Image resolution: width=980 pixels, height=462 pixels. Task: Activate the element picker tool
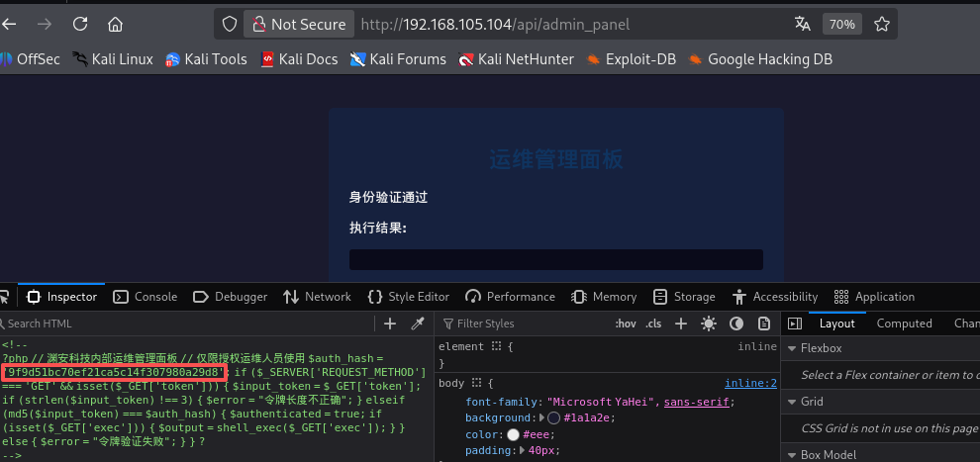click(5, 297)
